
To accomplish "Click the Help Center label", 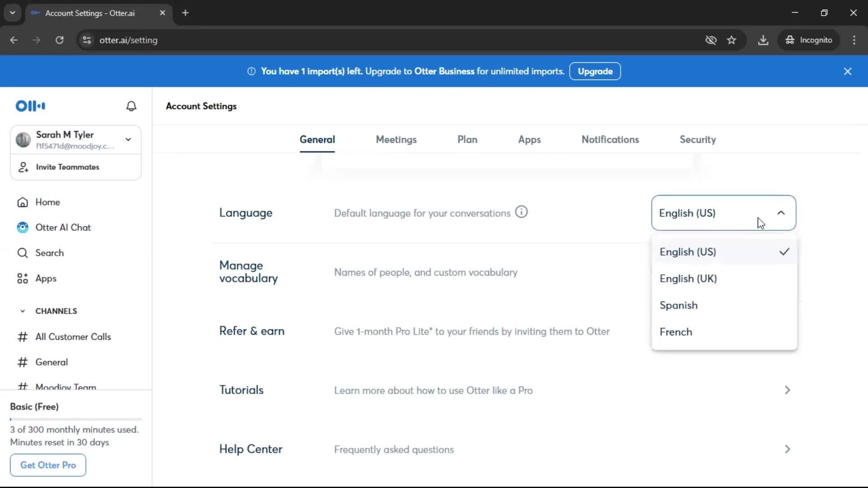I will [x=250, y=449].
